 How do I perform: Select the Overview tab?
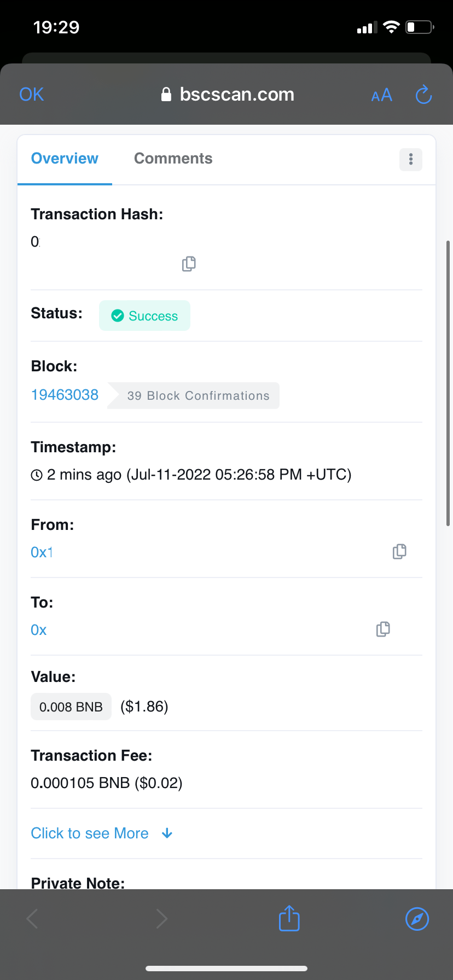coord(65,159)
